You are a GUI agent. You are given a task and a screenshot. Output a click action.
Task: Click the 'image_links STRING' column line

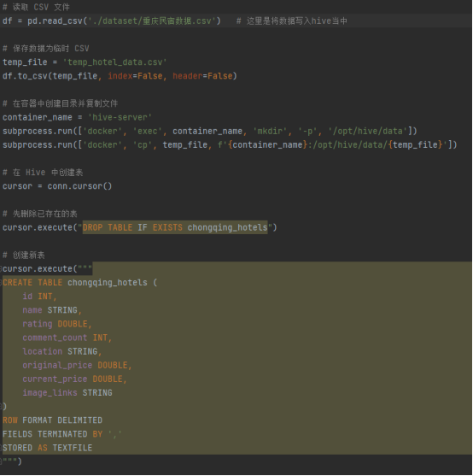click(67, 393)
